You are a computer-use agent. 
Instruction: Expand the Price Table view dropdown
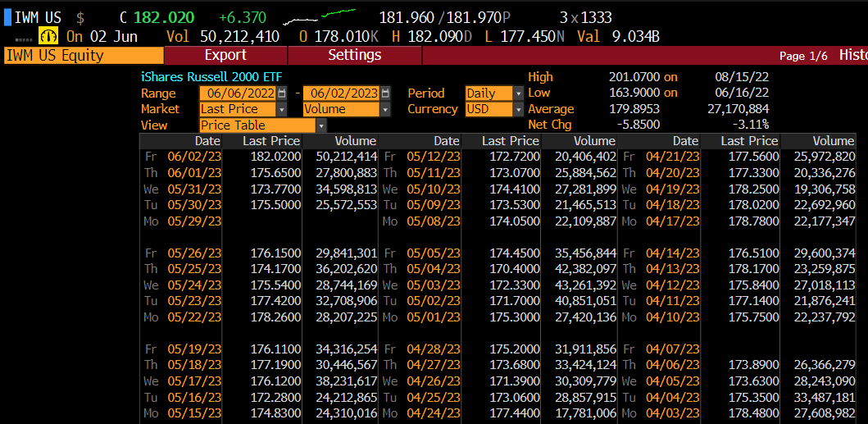[x=321, y=125]
